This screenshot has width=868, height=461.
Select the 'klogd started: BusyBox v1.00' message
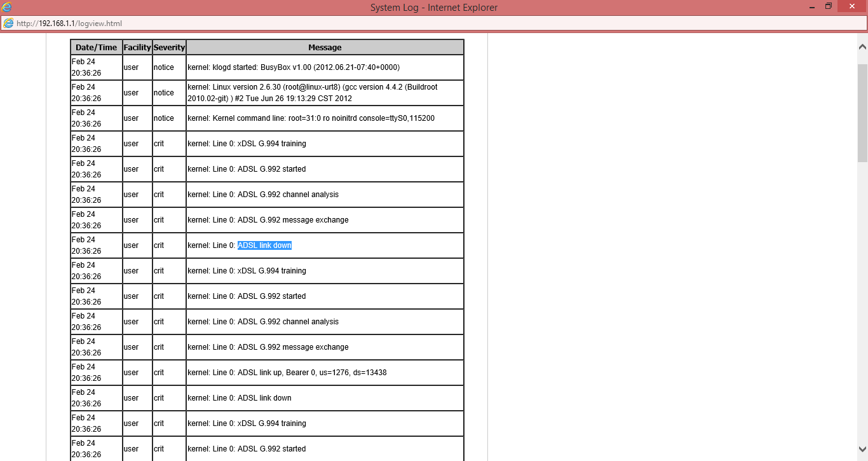(294, 67)
